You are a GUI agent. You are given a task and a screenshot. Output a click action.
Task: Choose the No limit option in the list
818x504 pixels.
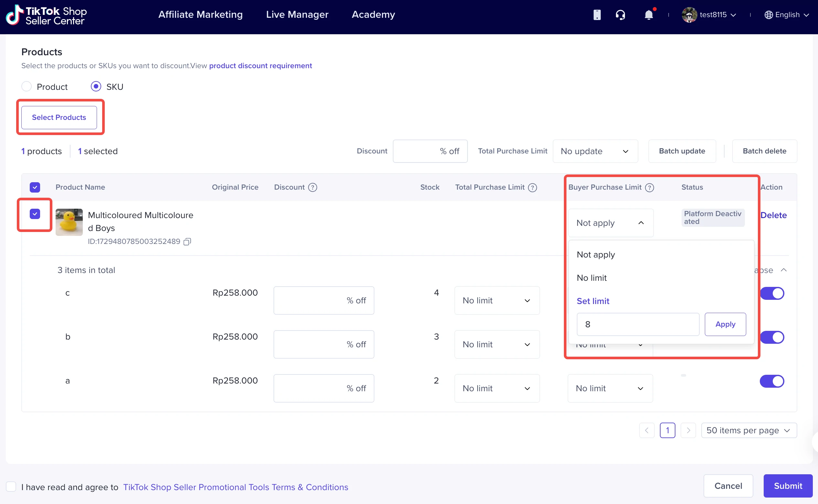pyautogui.click(x=591, y=278)
